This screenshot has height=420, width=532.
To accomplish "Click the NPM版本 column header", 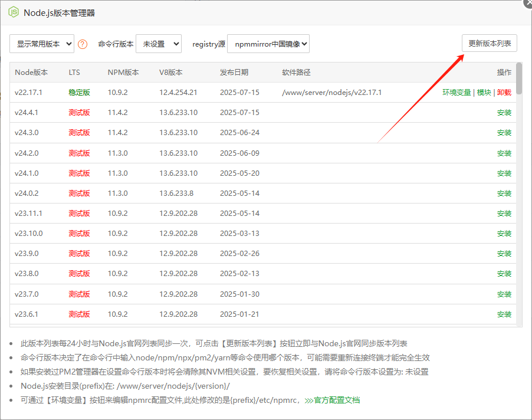I will pyautogui.click(x=123, y=73).
